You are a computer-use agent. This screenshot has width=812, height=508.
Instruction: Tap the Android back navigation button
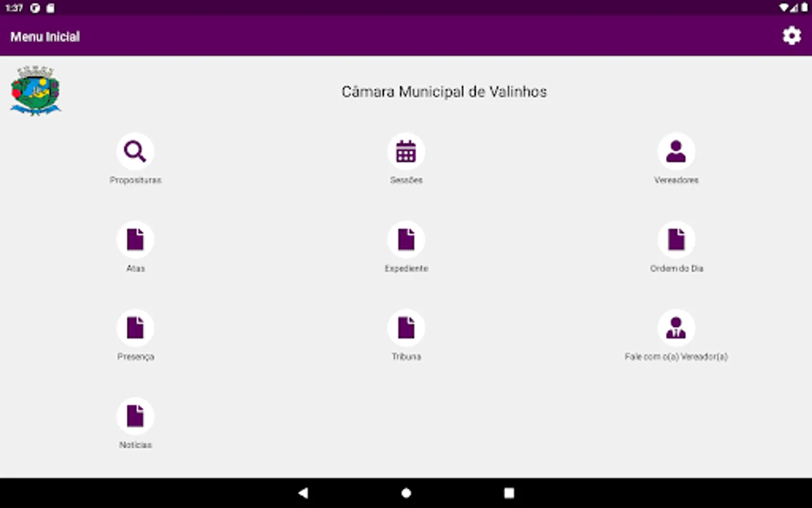click(x=303, y=493)
